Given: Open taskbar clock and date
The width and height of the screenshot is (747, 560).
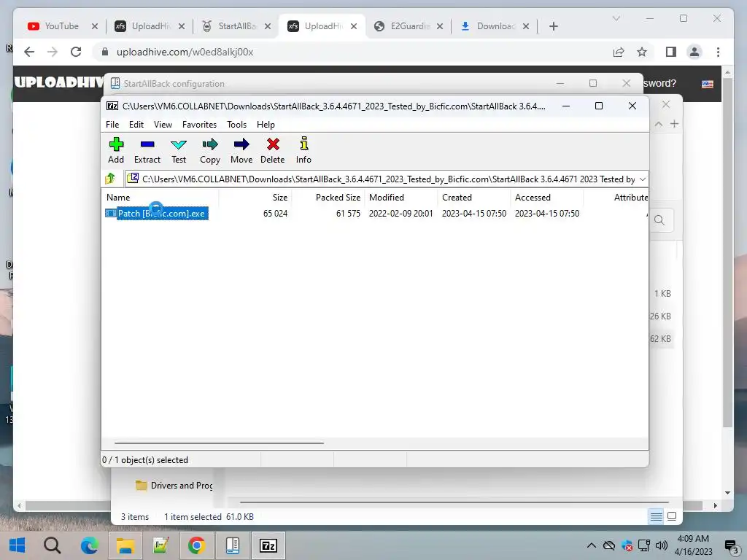Looking at the screenshot, I should [693, 545].
